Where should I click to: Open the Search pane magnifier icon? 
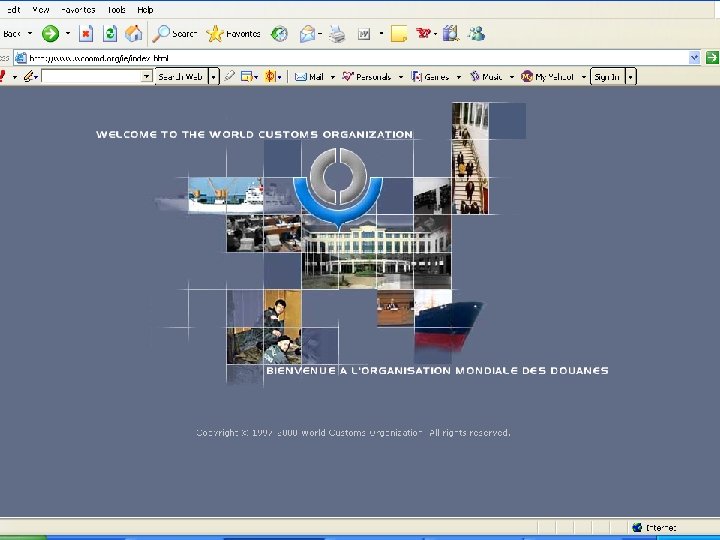161,34
